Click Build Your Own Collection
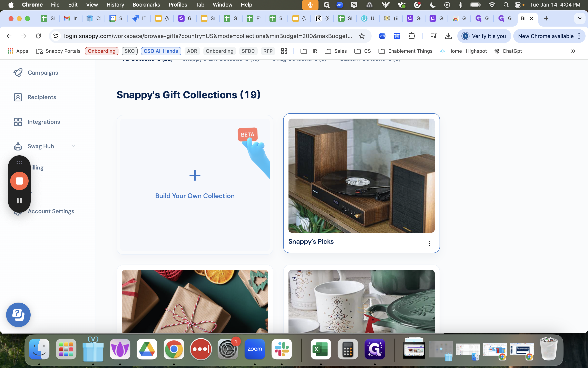 195,196
